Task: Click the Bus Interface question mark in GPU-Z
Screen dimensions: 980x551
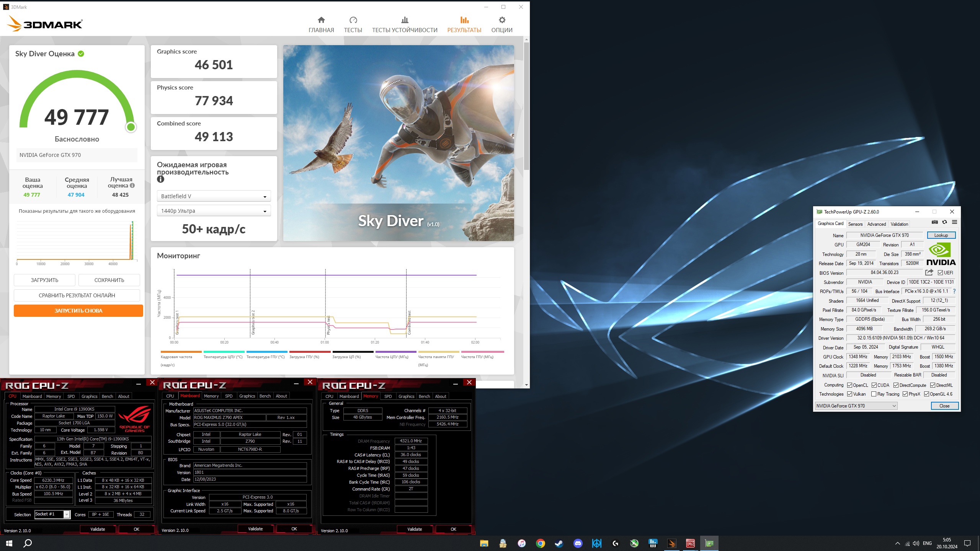Action: coord(954,291)
